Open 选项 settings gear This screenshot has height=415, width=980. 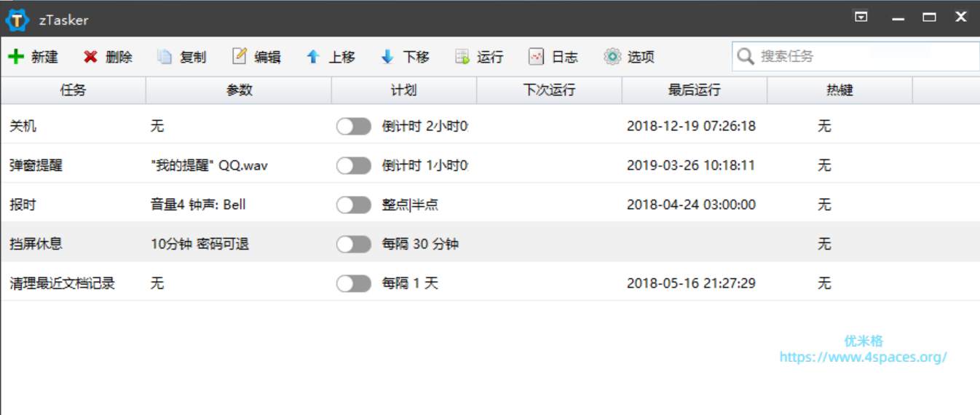coord(612,57)
